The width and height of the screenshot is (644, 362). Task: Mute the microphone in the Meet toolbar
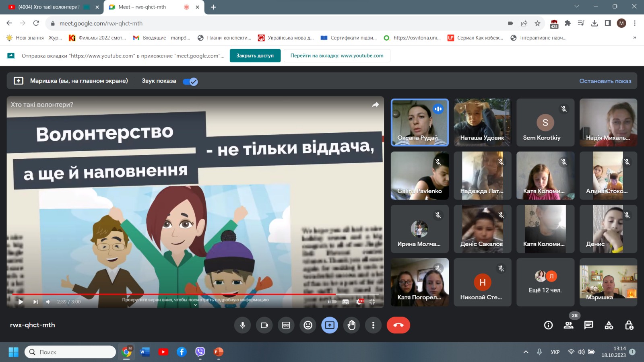coord(242,325)
